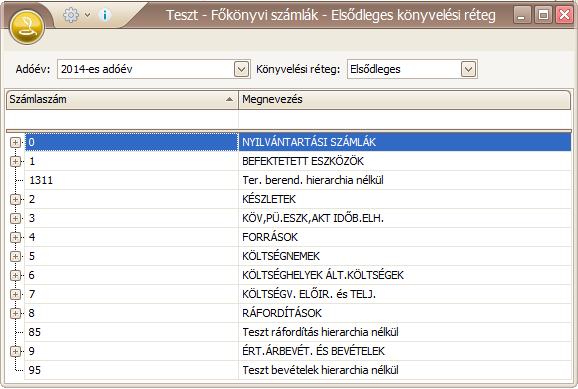Image resolution: width=578 pixels, height=389 pixels.
Task: Open the Könyvelési réteg dropdown arrow
Action: 468,69
